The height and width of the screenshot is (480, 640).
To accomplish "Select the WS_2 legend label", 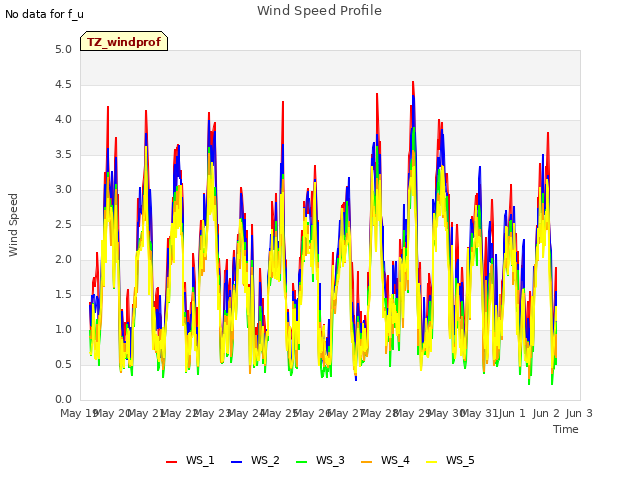I will tap(265, 460).
